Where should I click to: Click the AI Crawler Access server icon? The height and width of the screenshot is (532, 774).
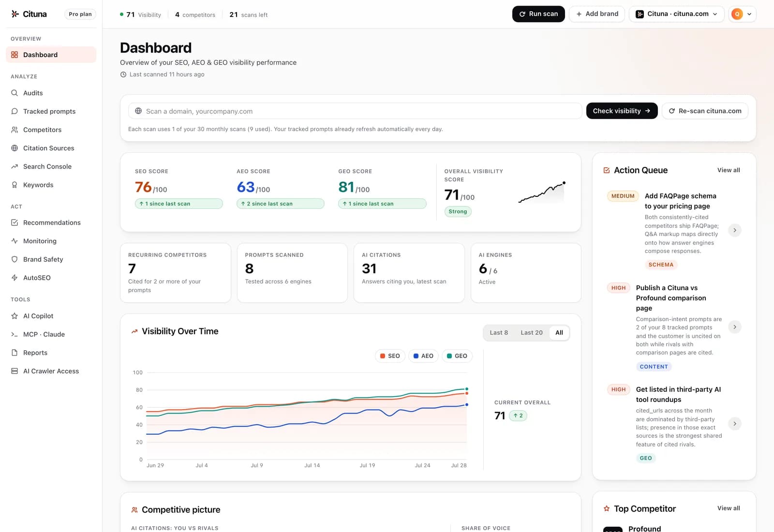15,371
